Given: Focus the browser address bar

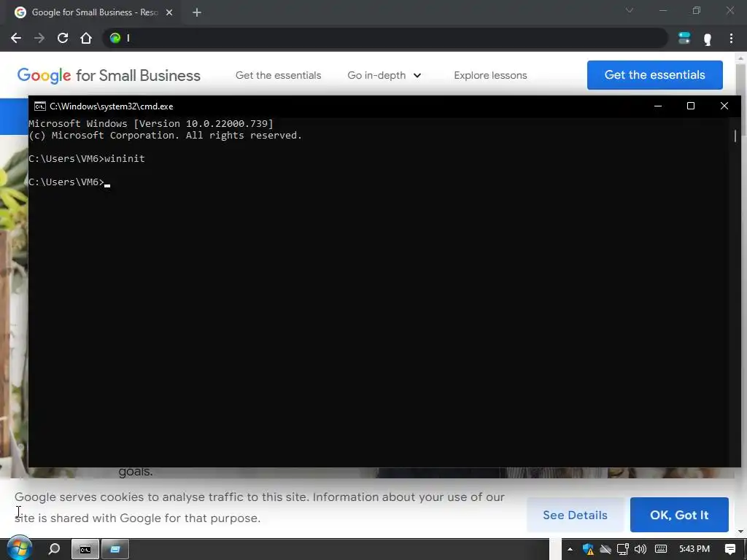Looking at the screenshot, I should pyautogui.click(x=385, y=38).
